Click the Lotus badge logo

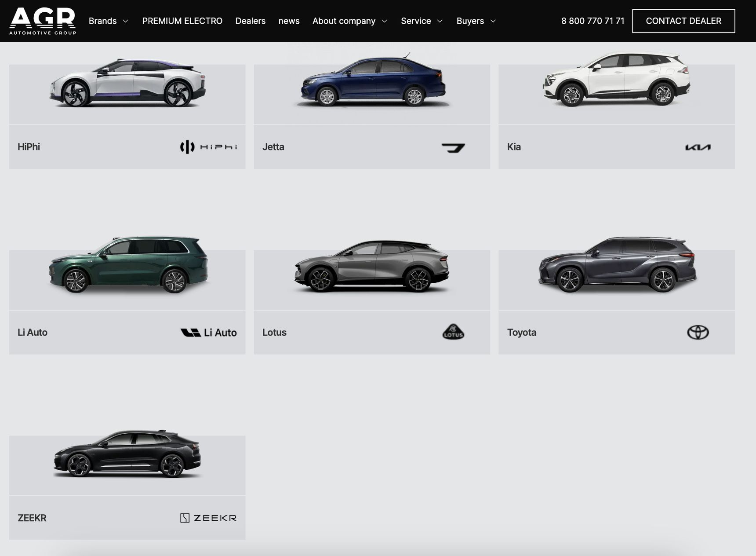pos(453,332)
